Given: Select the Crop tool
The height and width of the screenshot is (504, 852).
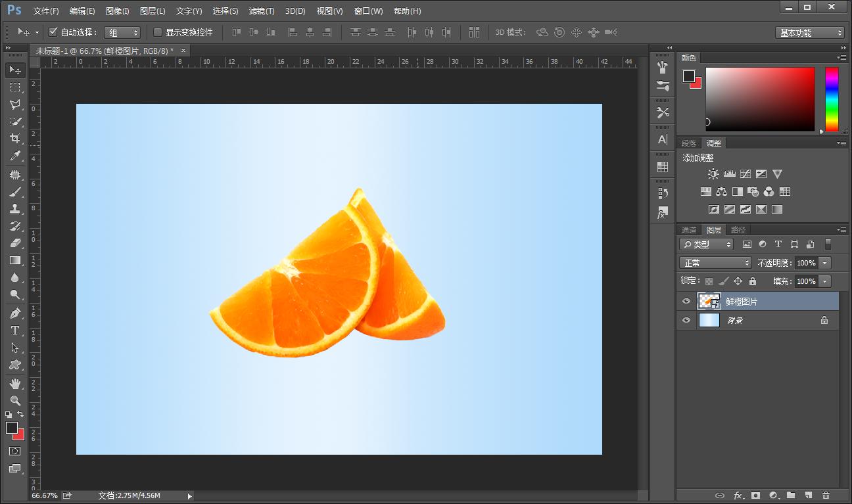Looking at the screenshot, I should (x=14, y=138).
